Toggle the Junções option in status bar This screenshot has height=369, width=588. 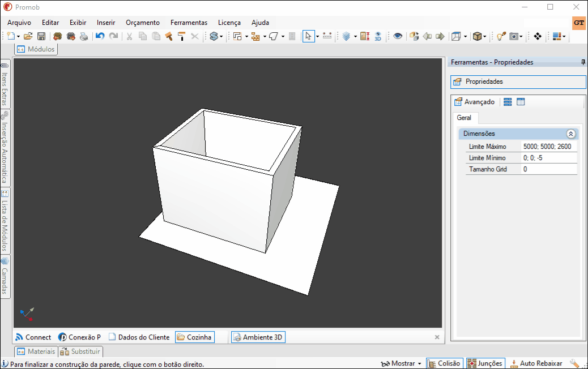coord(485,363)
